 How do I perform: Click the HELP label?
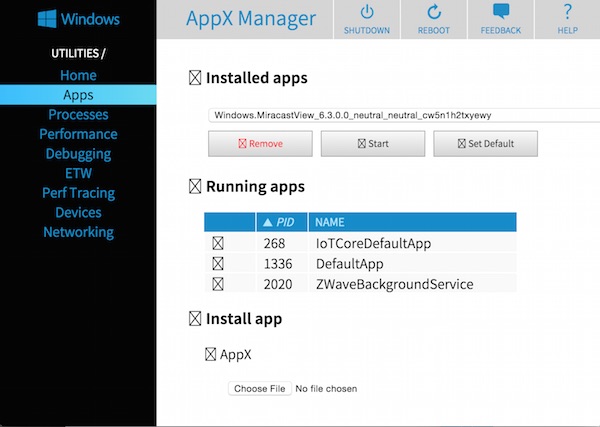click(568, 30)
